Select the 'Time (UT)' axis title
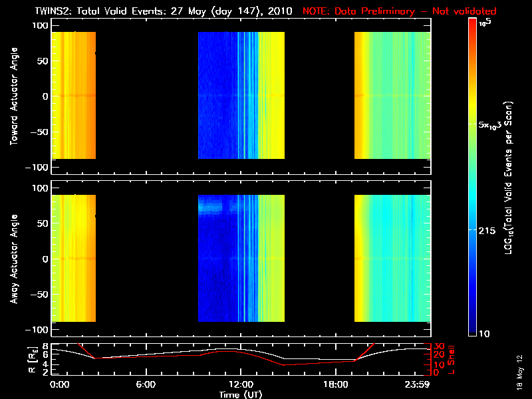Screen dimensions: 532x399 [241, 394]
